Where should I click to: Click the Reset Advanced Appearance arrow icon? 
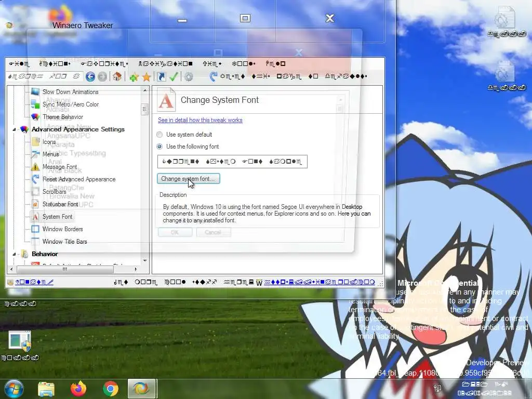[x=36, y=179]
